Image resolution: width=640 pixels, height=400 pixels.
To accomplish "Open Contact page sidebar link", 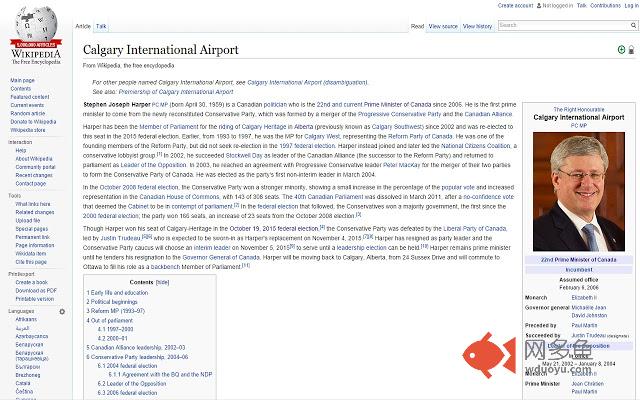I will (31, 184).
